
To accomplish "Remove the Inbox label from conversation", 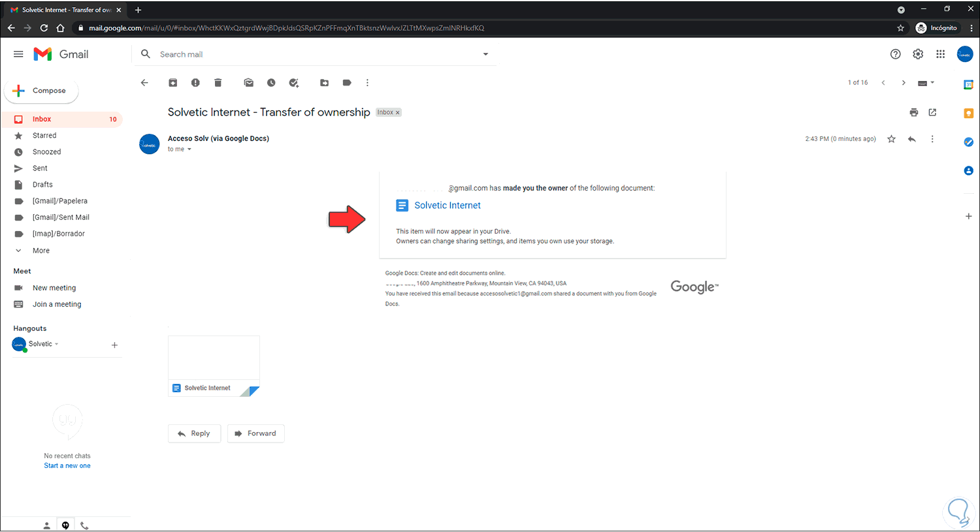I will tap(397, 112).
